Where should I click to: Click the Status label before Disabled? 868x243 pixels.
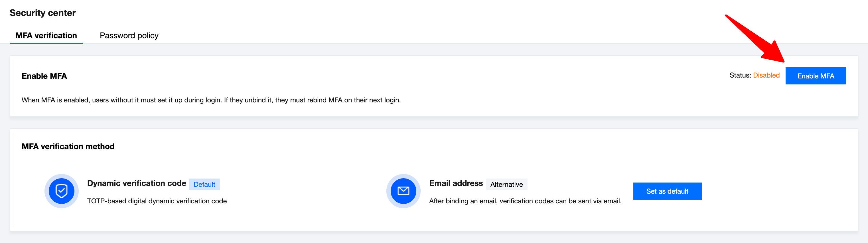click(740, 75)
